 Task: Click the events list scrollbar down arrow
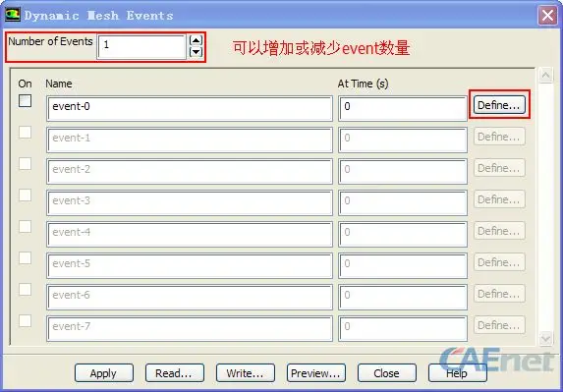[x=545, y=338]
